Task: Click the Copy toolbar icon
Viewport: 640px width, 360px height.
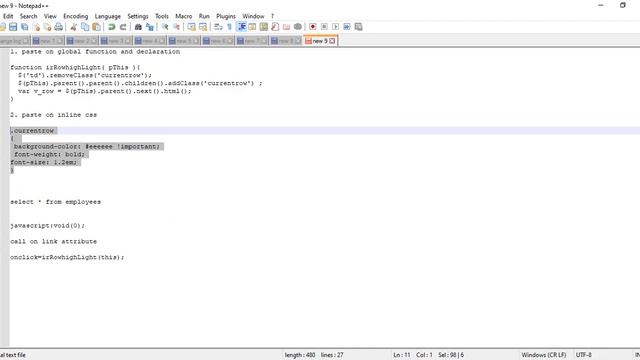Action: (85, 27)
